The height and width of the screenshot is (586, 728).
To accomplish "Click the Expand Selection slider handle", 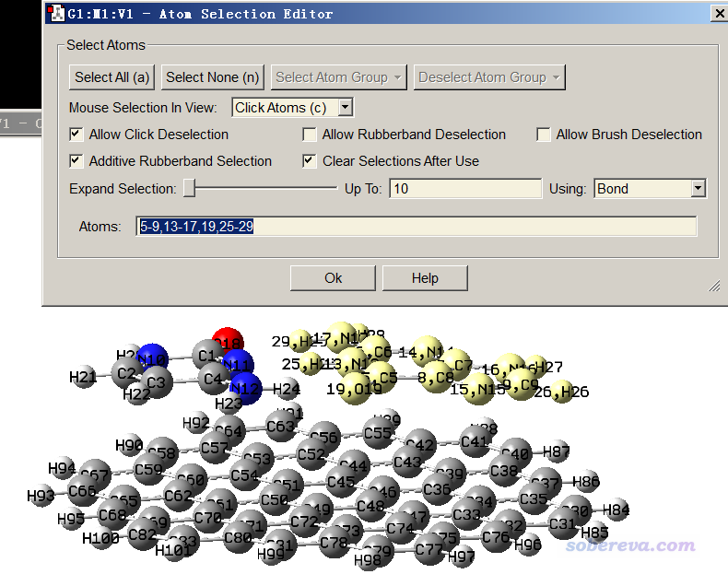I will [x=189, y=189].
